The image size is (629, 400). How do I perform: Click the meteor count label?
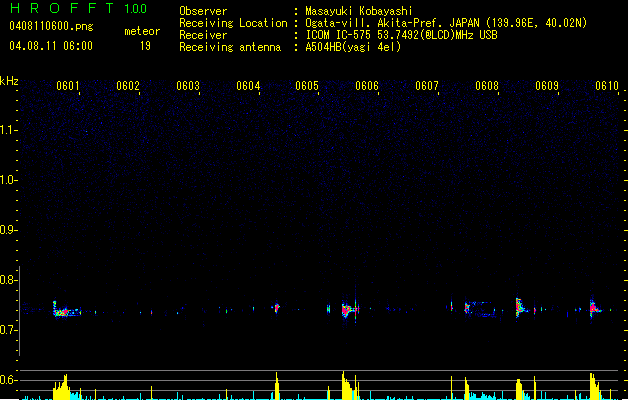point(142,31)
